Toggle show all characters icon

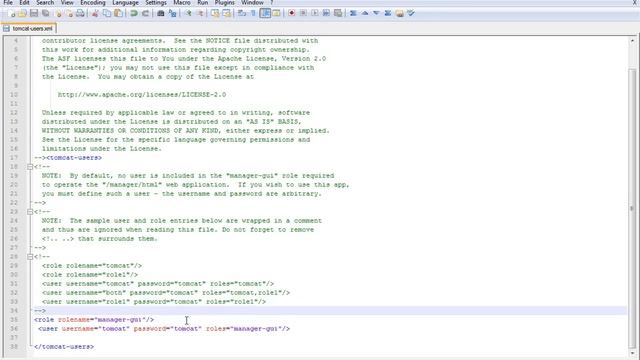coord(253,13)
